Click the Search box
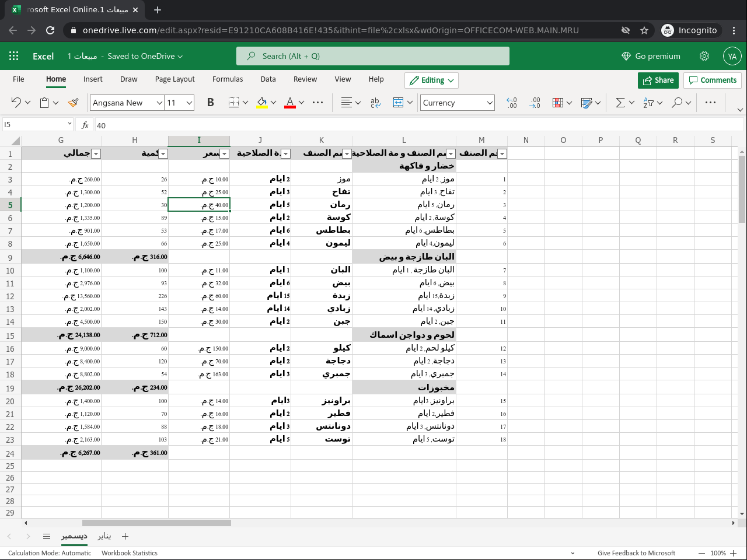This screenshot has width=747, height=560. click(373, 56)
